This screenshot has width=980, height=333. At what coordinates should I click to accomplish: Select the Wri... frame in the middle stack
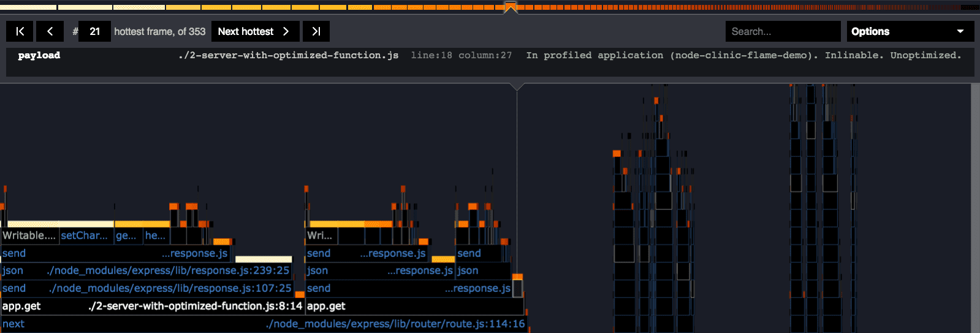(321, 235)
